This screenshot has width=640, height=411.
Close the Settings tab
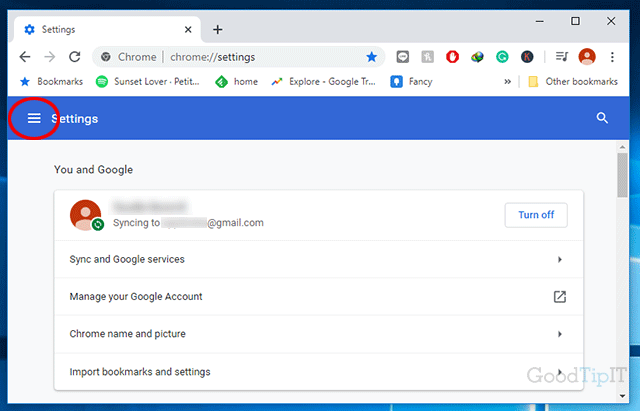pos(188,29)
